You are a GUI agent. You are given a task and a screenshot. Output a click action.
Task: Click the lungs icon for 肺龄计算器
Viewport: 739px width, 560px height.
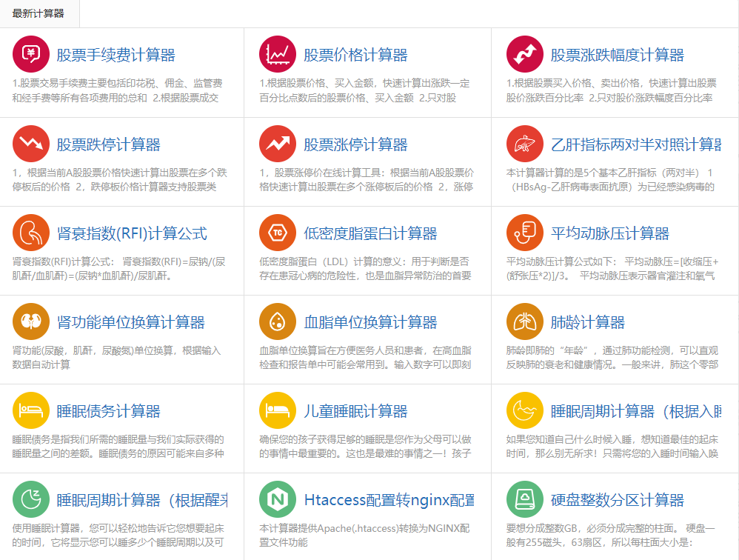click(x=524, y=321)
